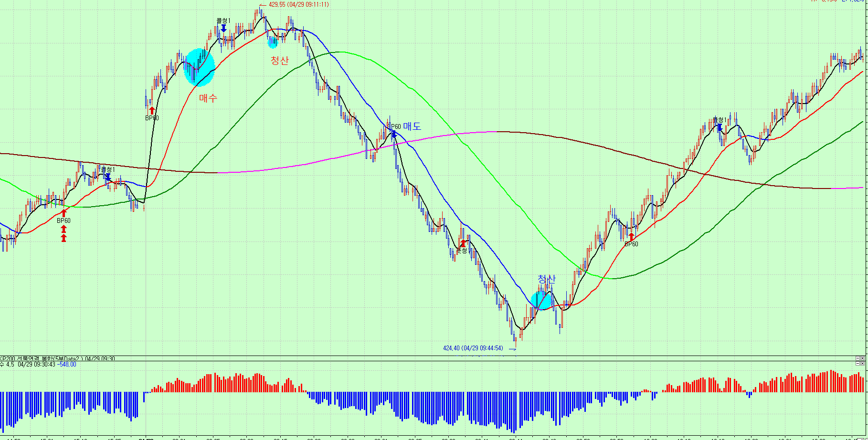Screen dimensions: 868x440
Task: Close the upper indicator title bar panel
Action: click(x=863, y=358)
